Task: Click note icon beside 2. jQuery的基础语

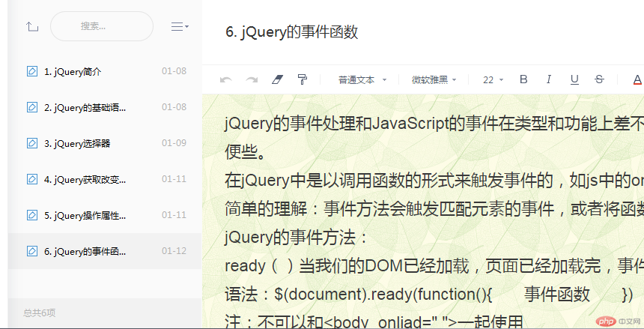Action: coord(32,107)
